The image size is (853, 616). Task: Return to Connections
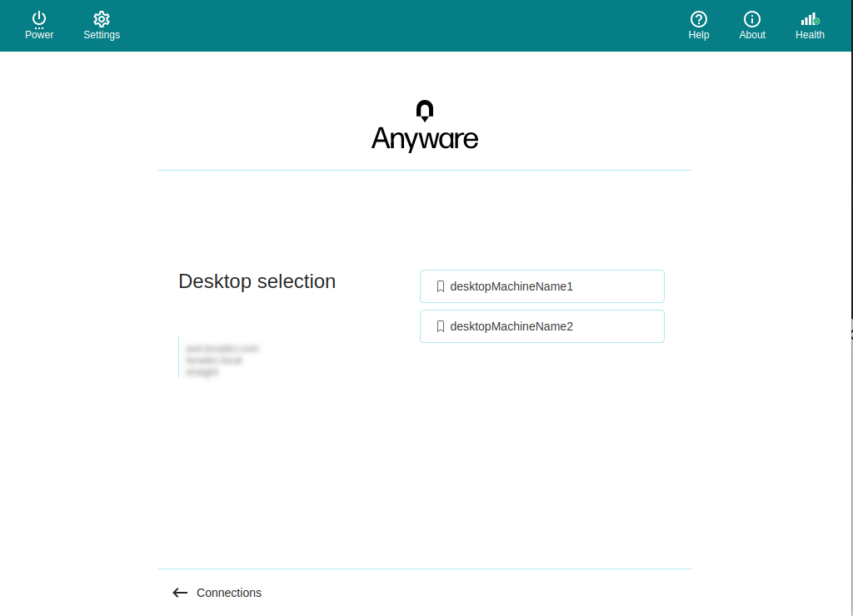pyautogui.click(x=228, y=593)
